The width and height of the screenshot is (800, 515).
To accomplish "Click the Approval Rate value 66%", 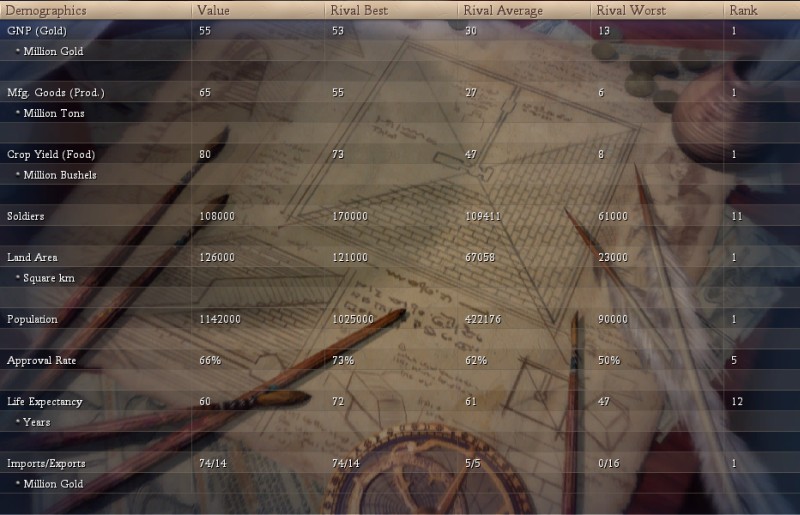I will click(x=209, y=360).
